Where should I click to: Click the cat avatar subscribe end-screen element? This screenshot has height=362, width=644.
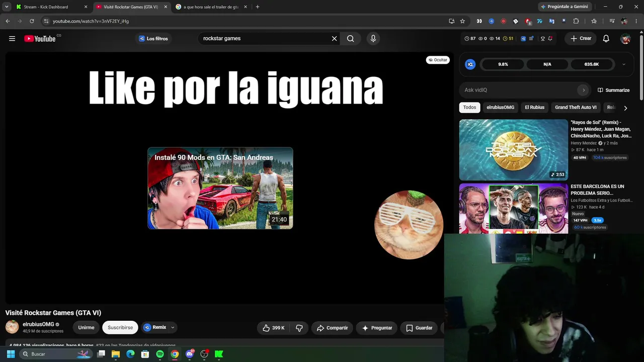(x=409, y=225)
